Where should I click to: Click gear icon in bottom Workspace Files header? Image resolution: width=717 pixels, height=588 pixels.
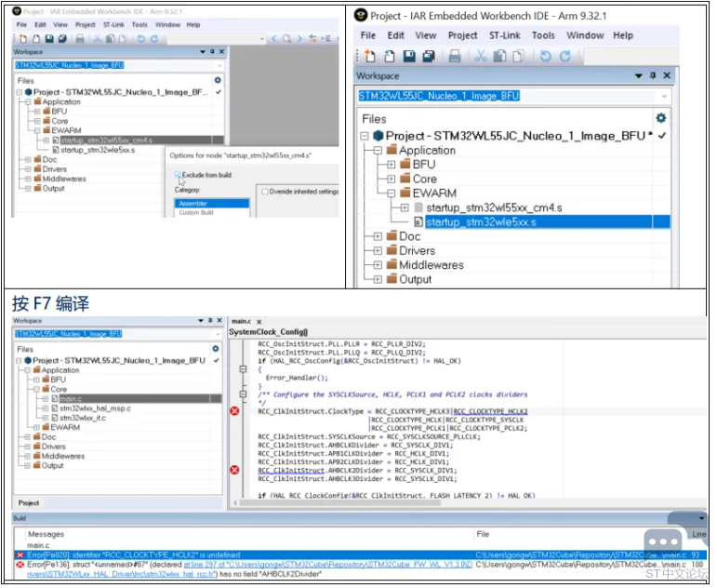pyautogui.click(x=216, y=349)
